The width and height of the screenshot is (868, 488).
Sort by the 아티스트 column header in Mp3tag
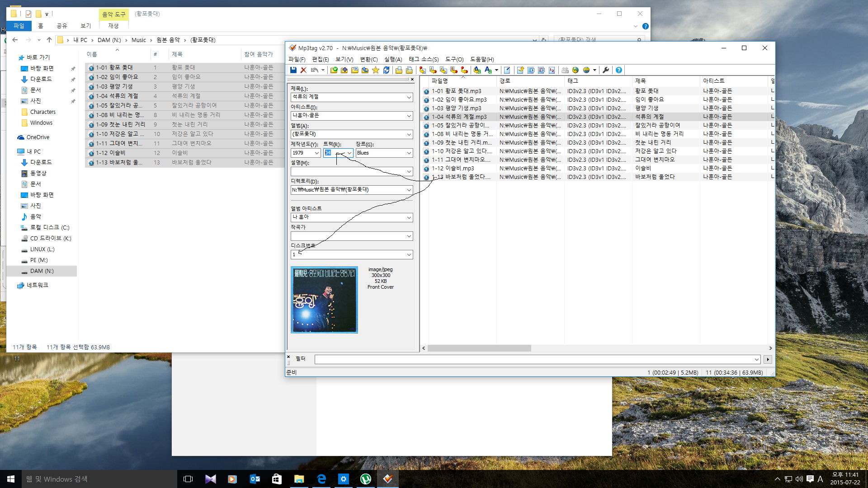pyautogui.click(x=734, y=80)
